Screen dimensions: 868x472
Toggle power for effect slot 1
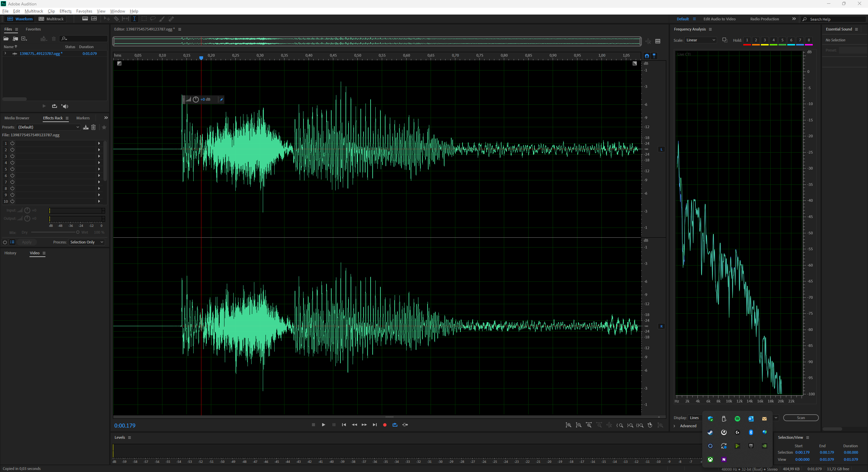12,143
